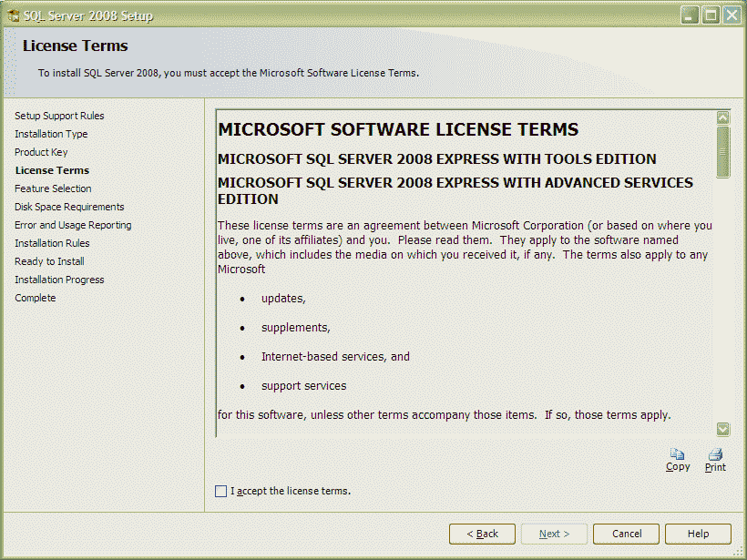Select the Product Key step
The width and height of the screenshot is (747, 560).
pos(41,152)
